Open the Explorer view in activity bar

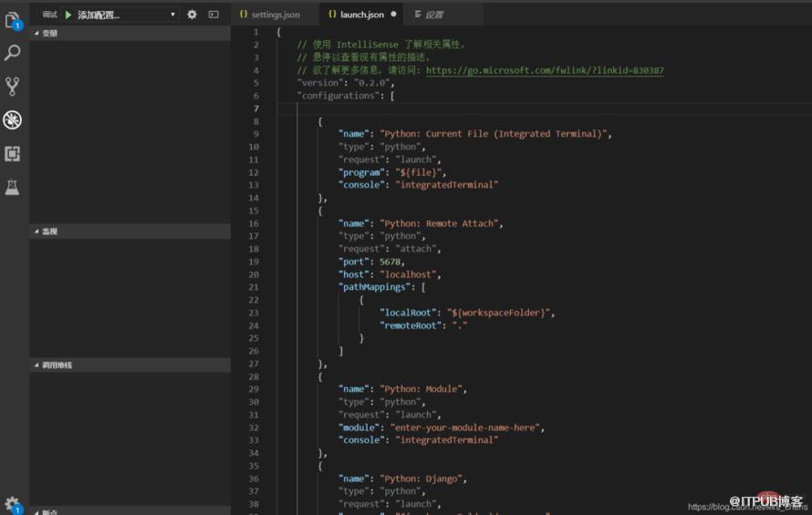pos(13,20)
